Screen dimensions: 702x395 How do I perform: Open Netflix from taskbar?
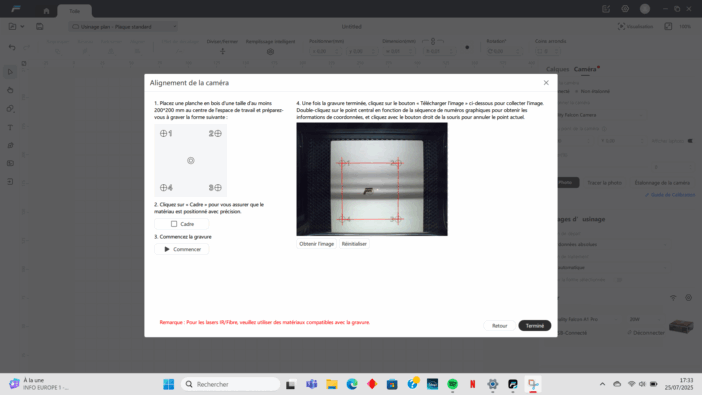pos(473,384)
